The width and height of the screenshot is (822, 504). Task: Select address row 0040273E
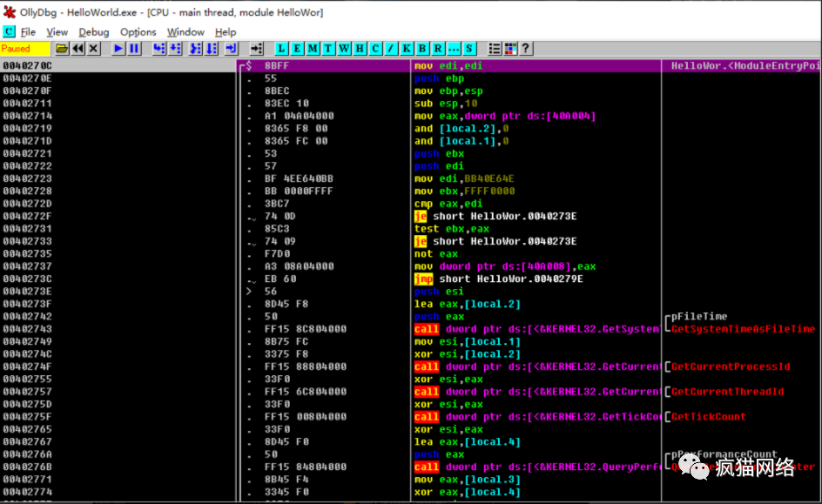pyautogui.click(x=27, y=292)
